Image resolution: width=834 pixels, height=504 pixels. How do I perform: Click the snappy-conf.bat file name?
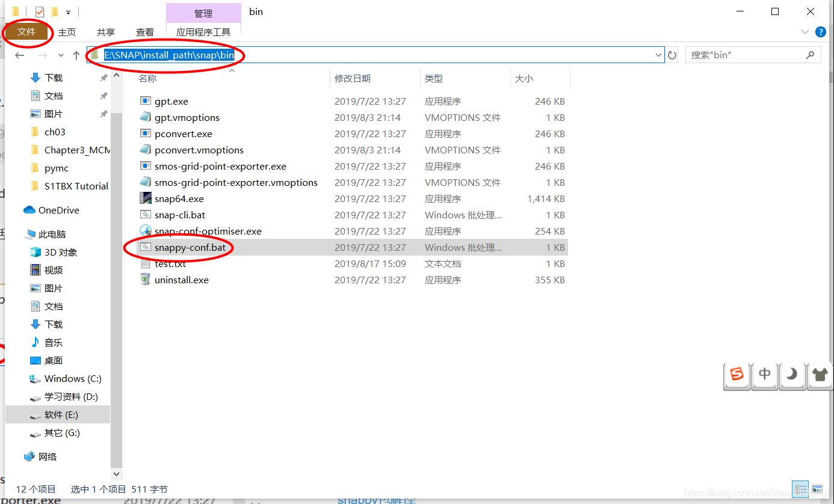point(190,247)
